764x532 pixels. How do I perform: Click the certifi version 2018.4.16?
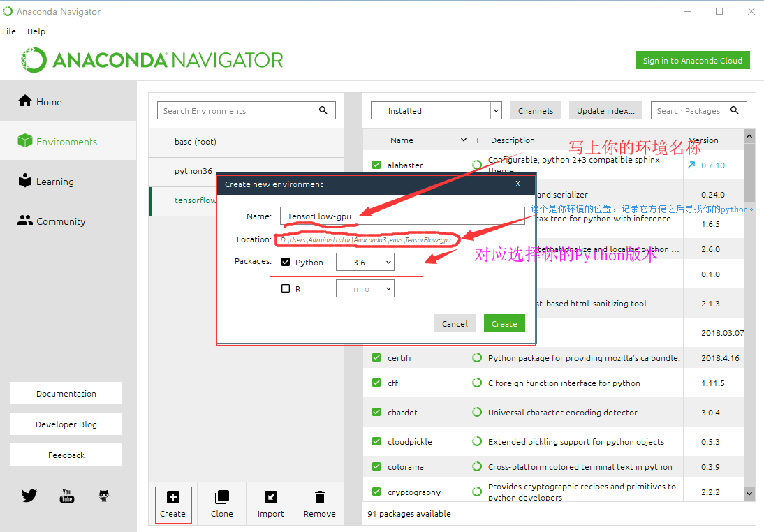[x=720, y=357]
